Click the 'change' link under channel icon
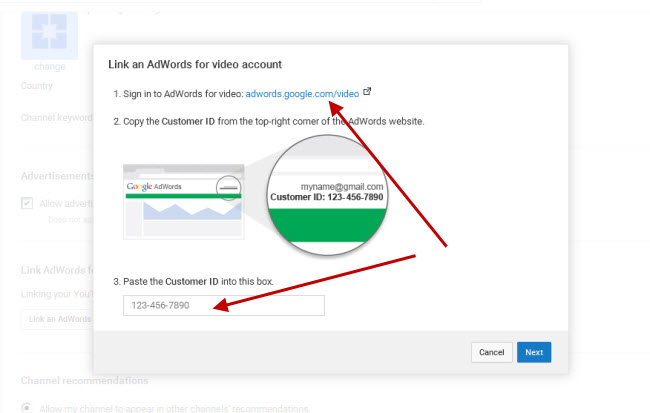Image resolution: width=650 pixels, height=413 pixels. point(50,66)
